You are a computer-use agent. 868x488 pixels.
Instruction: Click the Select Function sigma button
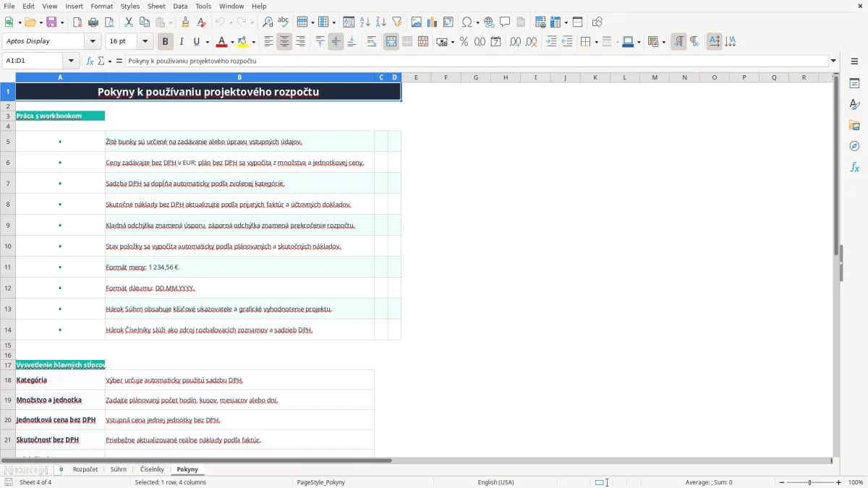pos(101,61)
